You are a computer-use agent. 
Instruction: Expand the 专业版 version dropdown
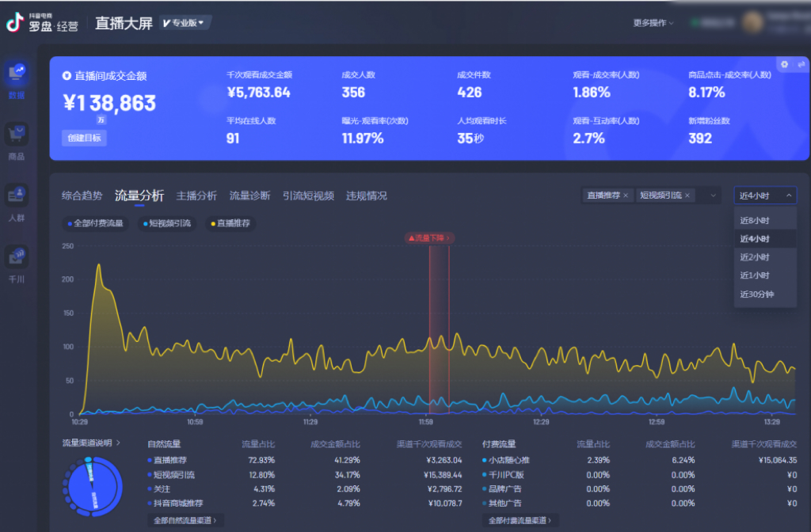(x=184, y=23)
